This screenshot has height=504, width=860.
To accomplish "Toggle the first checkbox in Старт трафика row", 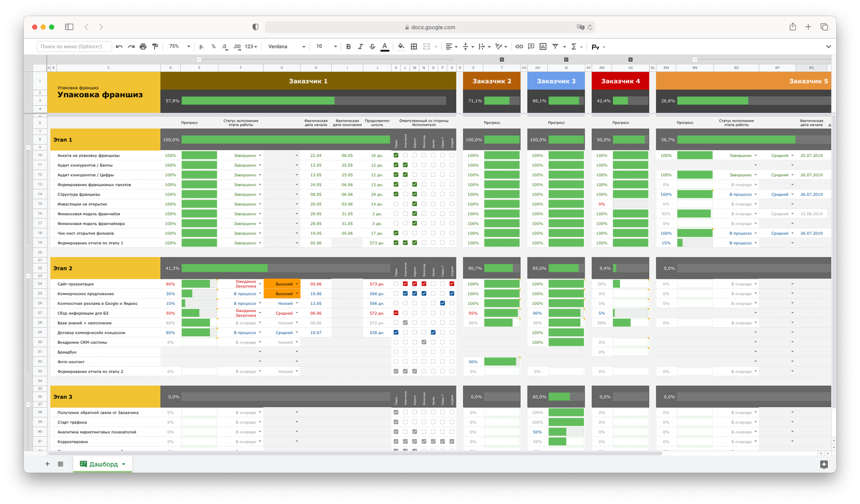I will coord(396,422).
